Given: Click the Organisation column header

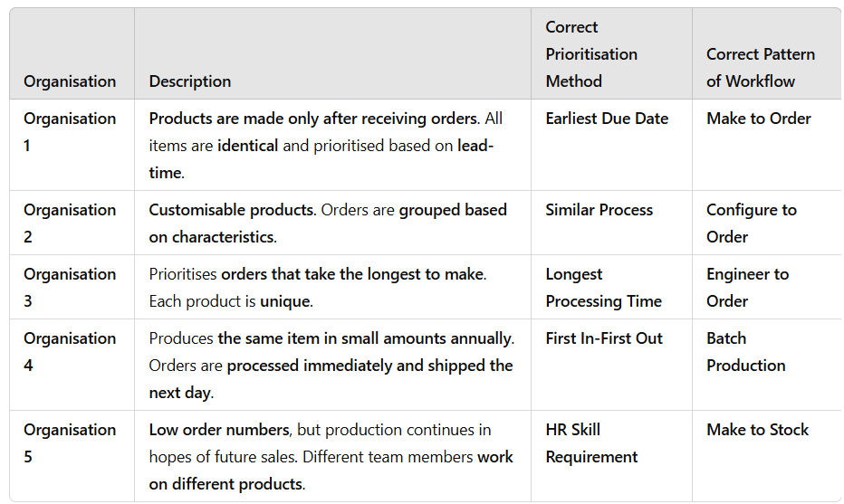Looking at the screenshot, I should tap(70, 81).
